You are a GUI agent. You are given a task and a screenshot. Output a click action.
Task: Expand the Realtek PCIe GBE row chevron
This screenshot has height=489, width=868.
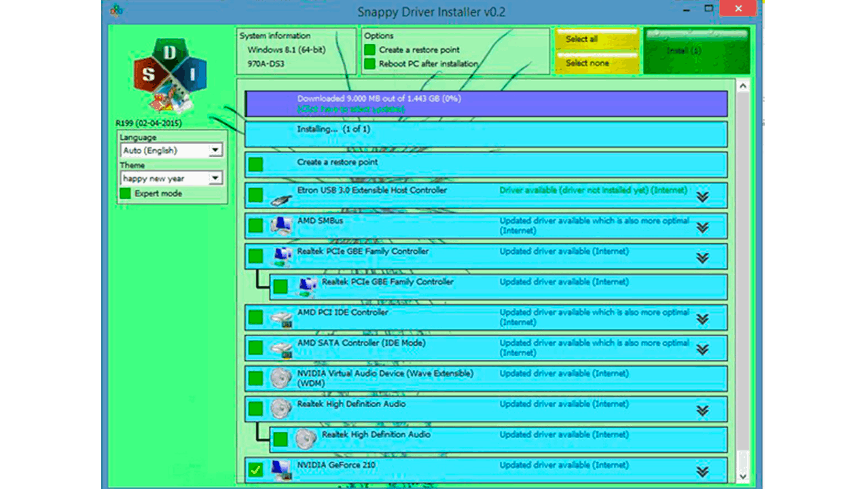pyautogui.click(x=702, y=258)
